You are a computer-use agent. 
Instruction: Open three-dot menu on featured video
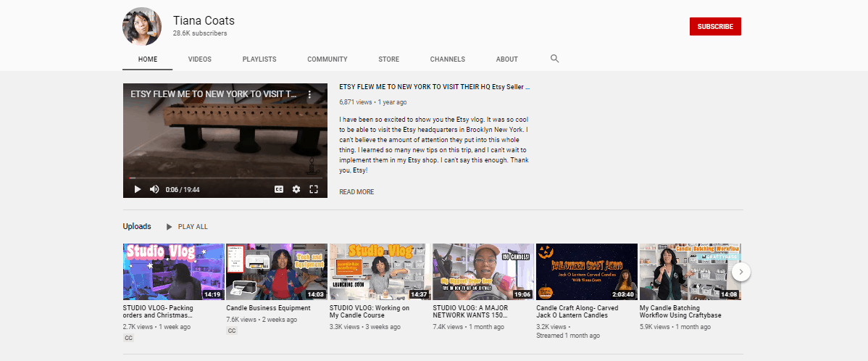coord(309,95)
